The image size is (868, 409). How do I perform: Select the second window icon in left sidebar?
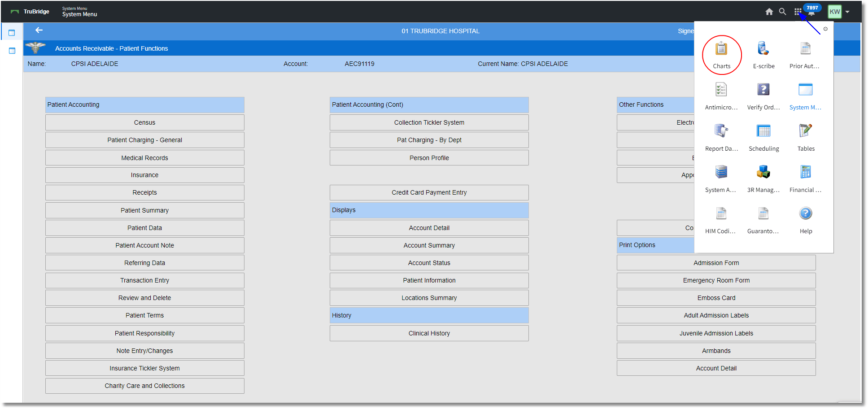point(12,51)
